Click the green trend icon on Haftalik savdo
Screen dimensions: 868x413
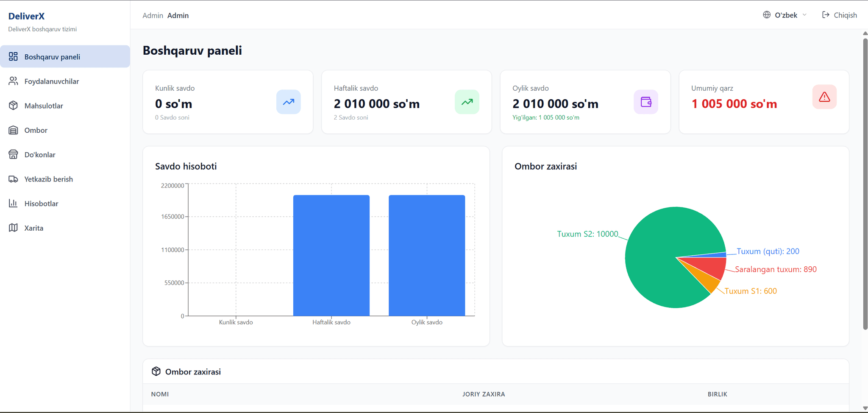point(467,102)
